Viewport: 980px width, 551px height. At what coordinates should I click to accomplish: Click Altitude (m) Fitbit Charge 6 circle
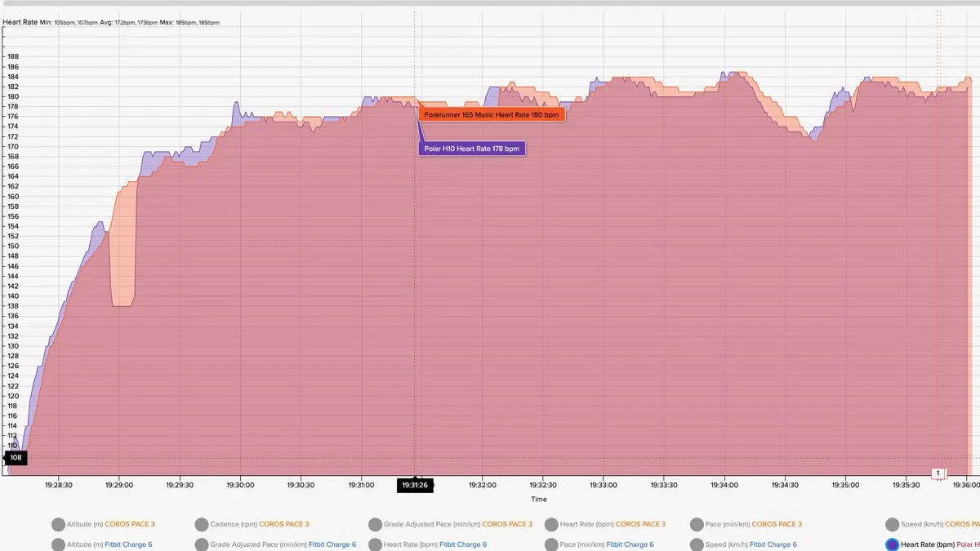tap(58, 544)
